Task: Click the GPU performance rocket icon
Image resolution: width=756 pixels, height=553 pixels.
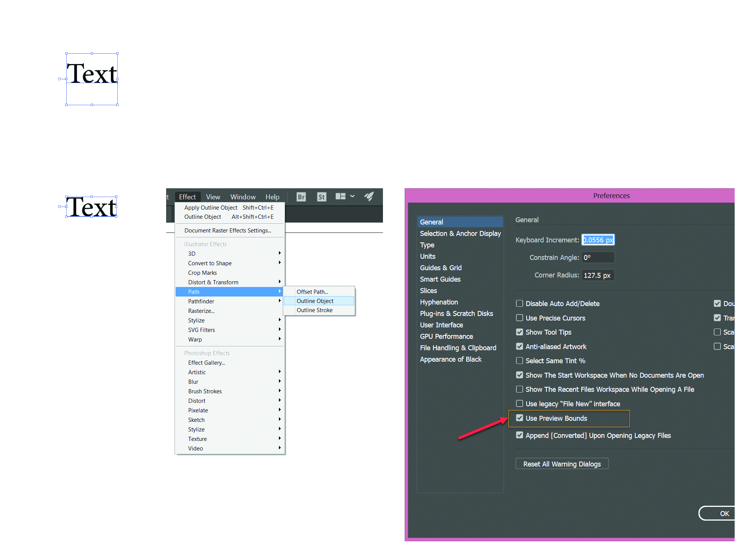Action: pos(369,196)
